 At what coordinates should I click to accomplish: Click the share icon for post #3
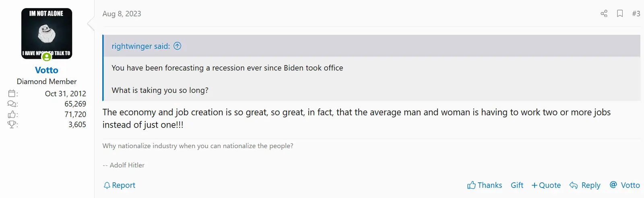604,14
